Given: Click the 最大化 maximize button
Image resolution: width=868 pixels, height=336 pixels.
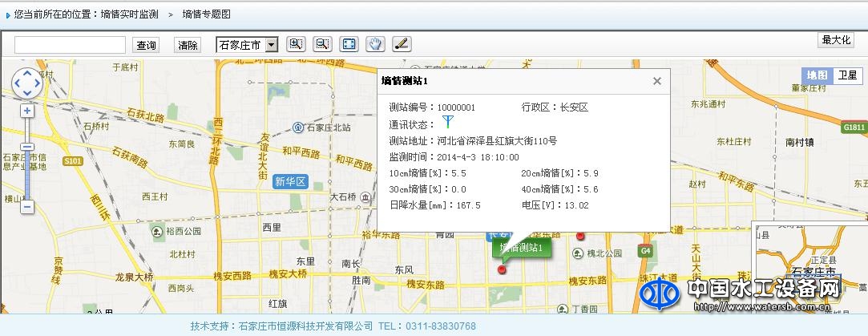Looking at the screenshot, I should [x=835, y=40].
